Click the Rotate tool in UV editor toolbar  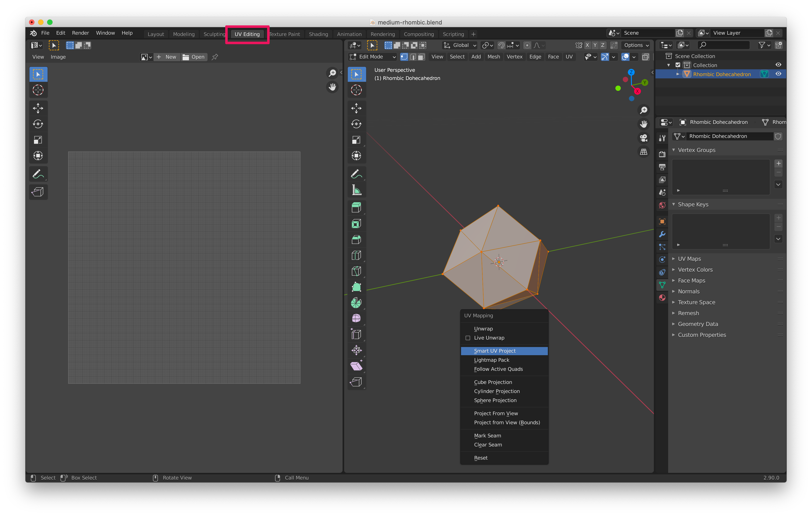pos(38,124)
